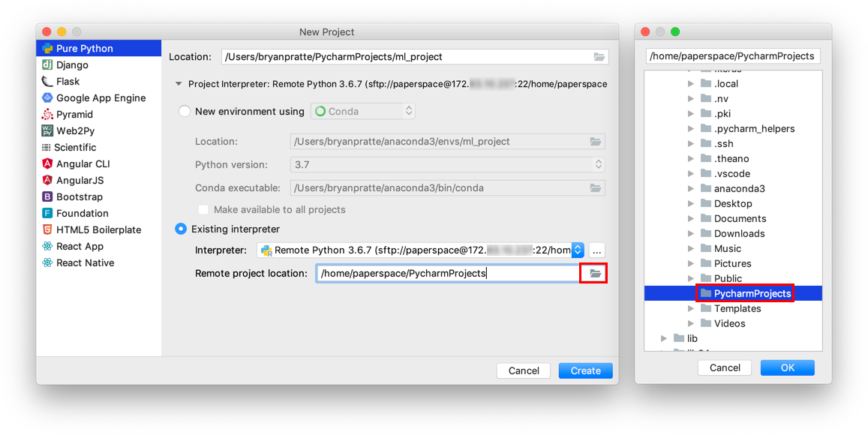Select Pure Python in project type list
The height and width of the screenshot is (435, 868).
[x=84, y=49]
